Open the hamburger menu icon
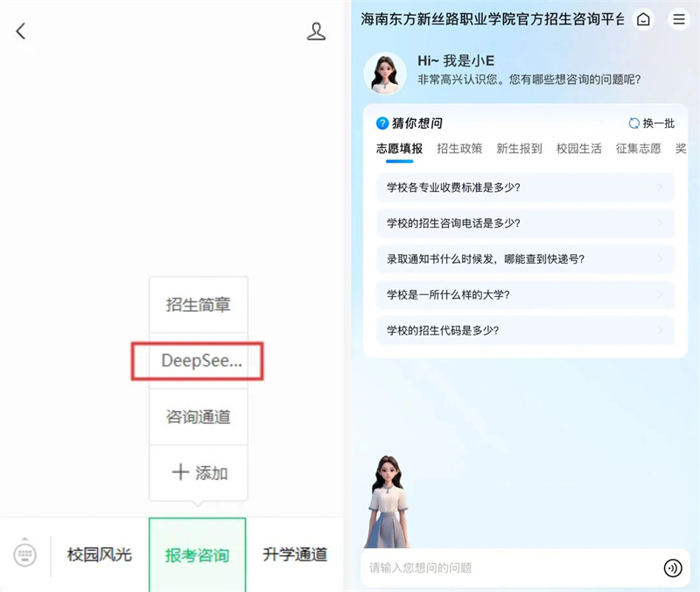This screenshot has height=592, width=700. click(x=678, y=19)
